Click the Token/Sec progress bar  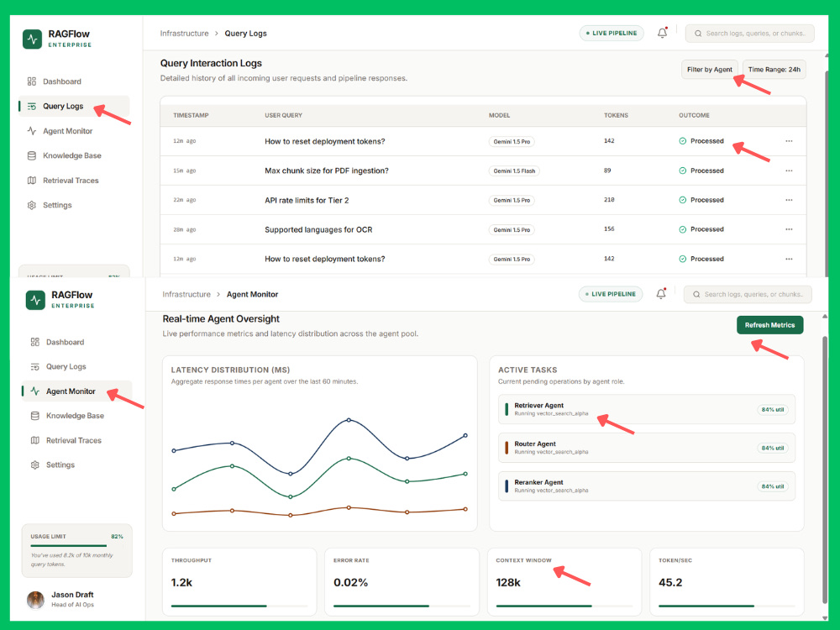click(x=727, y=606)
